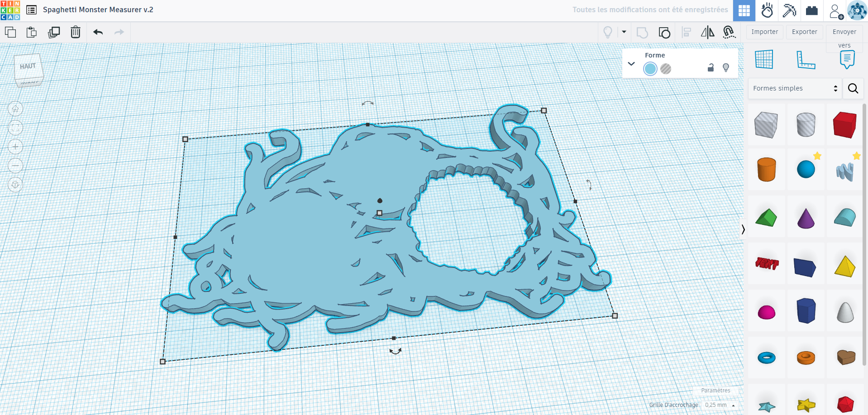Viewport: 868px width, 415px height.
Task: Delete selected shape with trash icon
Action: (76, 32)
